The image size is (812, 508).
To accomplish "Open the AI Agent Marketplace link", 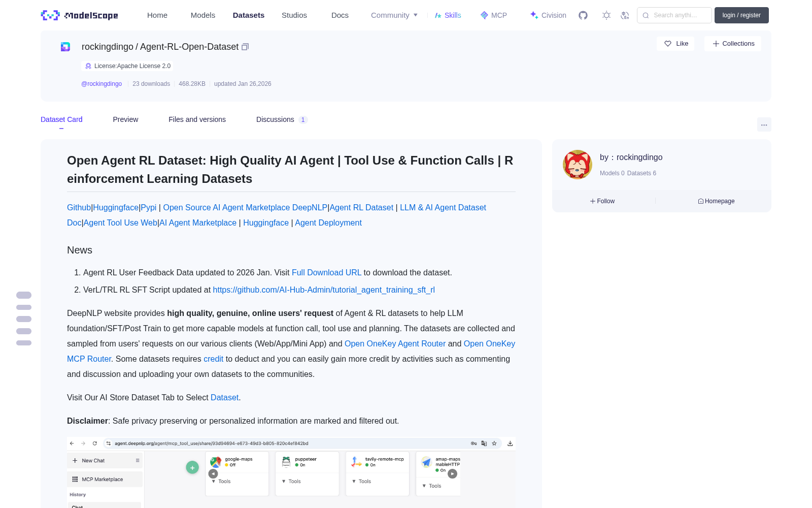I will [198, 223].
